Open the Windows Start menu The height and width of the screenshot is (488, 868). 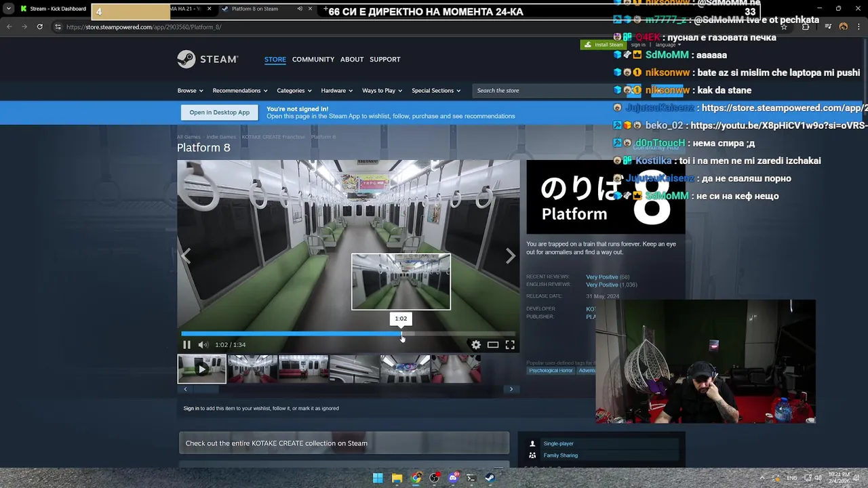click(x=378, y=478)
